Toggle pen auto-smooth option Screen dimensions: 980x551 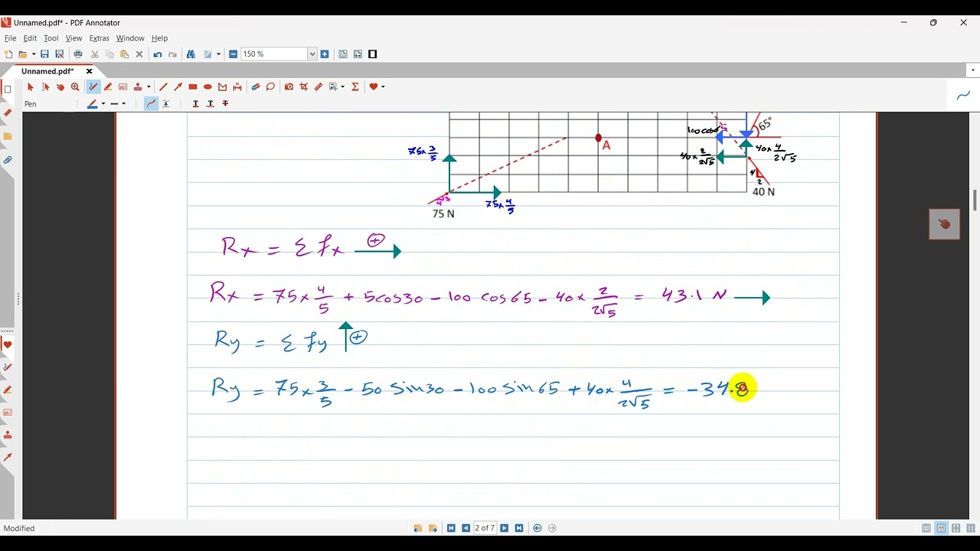(165, 103)
